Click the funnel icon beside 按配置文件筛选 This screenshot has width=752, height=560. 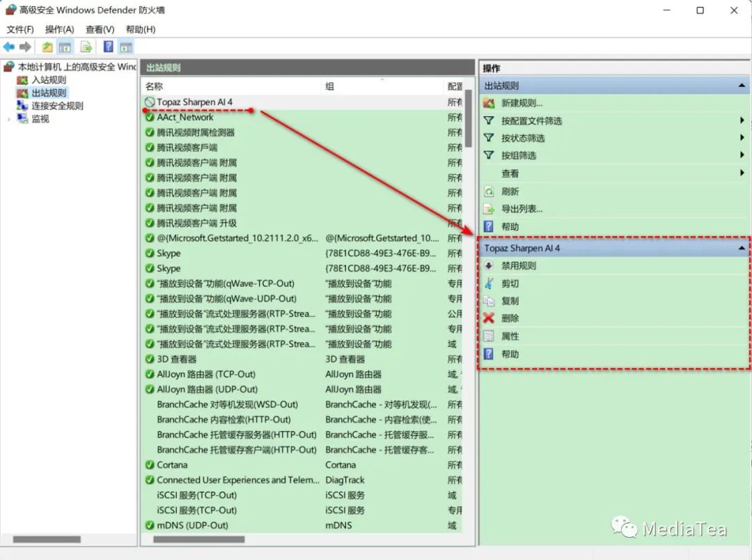(489, 120)
